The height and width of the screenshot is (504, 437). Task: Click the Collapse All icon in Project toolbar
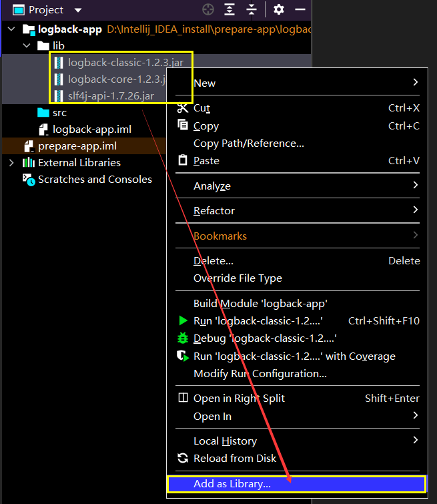pos(252,9)
